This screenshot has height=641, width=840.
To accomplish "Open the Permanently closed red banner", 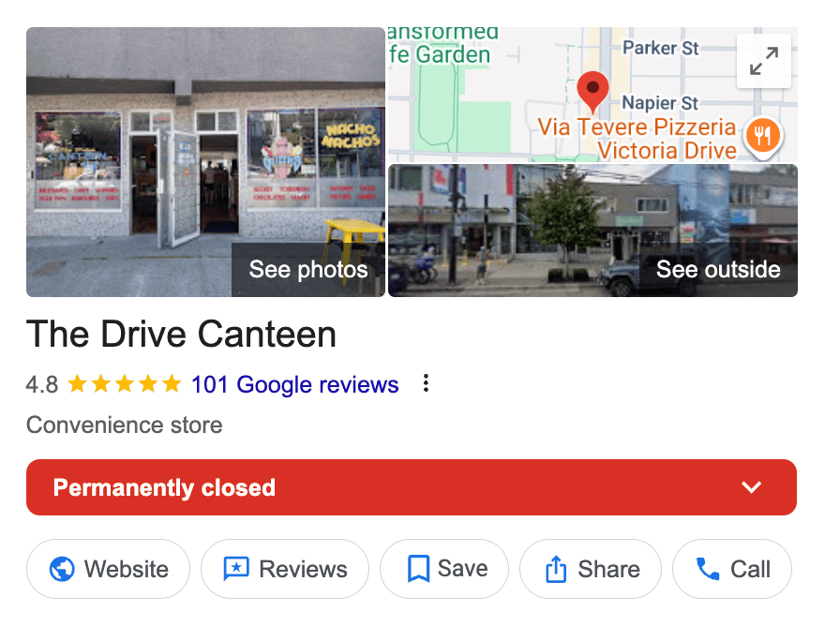I will click(x=412, y=487).
